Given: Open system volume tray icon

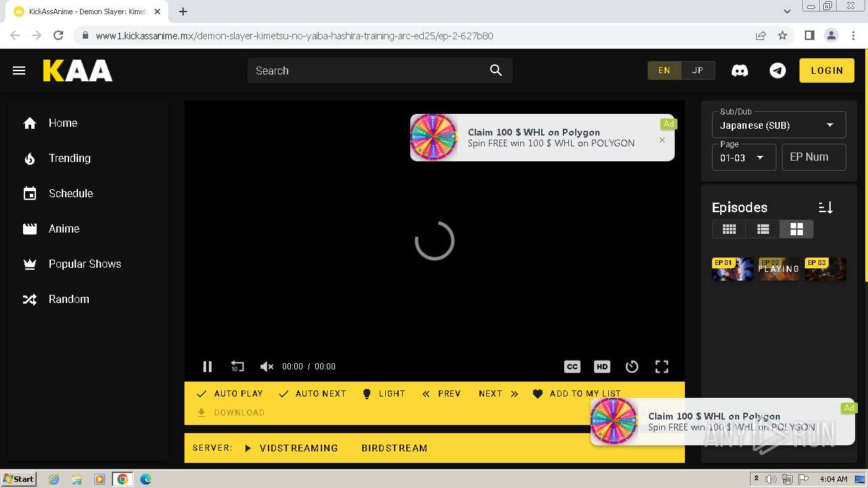Looking at the screenshot, I should (771, 479).
